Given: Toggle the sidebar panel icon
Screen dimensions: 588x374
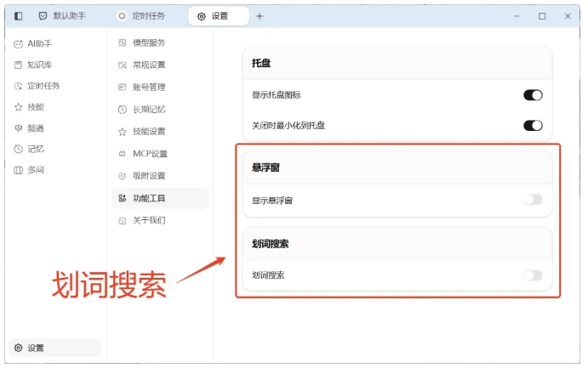Looking at the screenshot, I should (19, 16).
